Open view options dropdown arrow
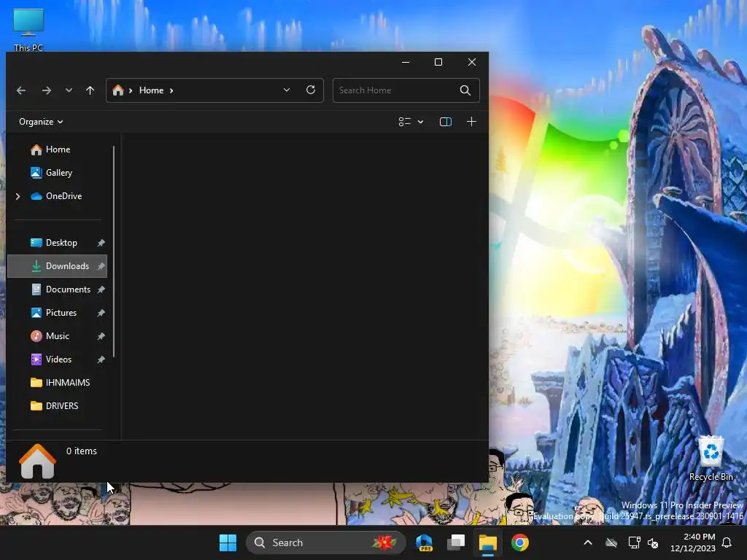The image size is (747, 560). 421,122
